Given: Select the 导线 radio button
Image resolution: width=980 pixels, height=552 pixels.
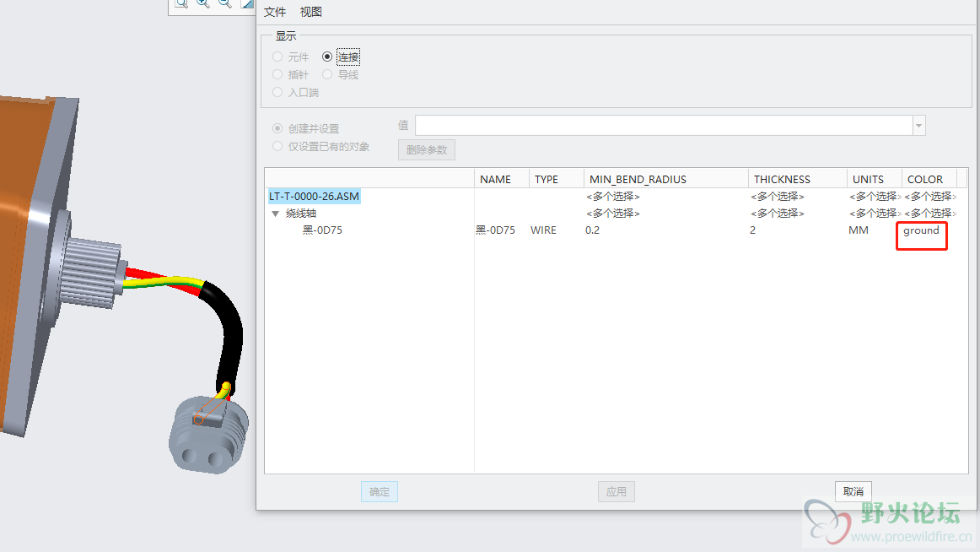Looking at the screenshot, I should pos(327,74).
